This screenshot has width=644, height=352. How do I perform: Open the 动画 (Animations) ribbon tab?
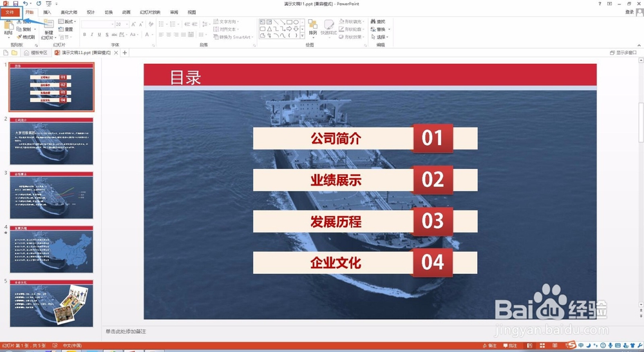coord(126,12)
